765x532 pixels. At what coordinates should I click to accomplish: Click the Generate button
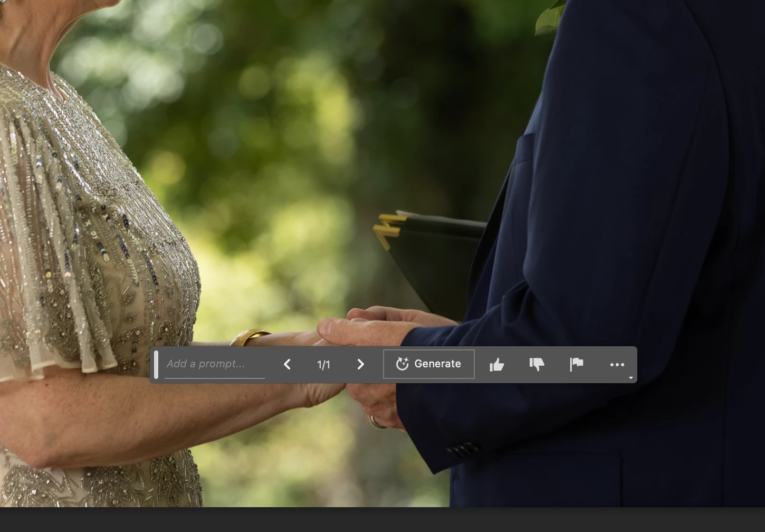click(429, 364)
